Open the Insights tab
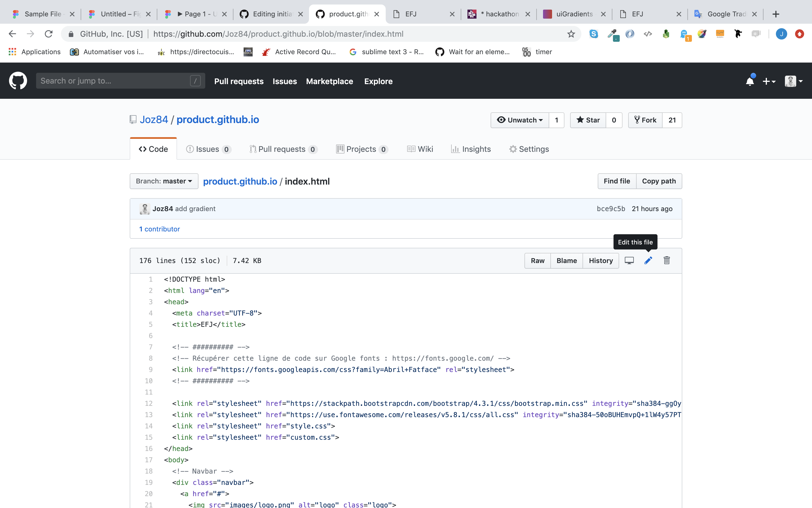The height and width of the screenshot is (508, 812). coord(471,149)
